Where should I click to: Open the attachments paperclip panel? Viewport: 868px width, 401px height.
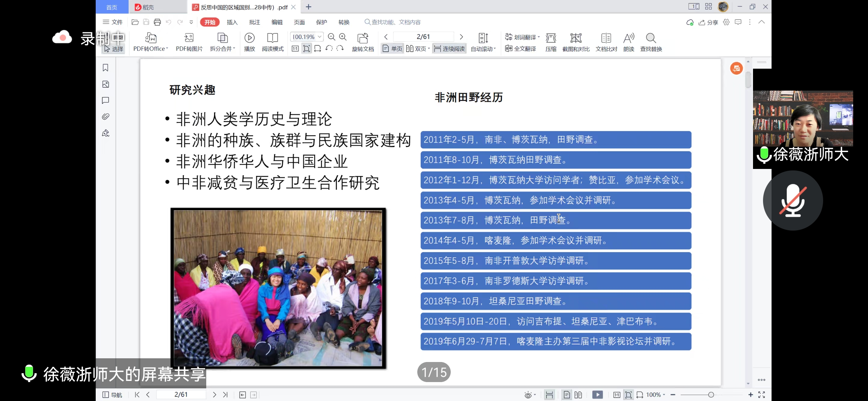106,117
